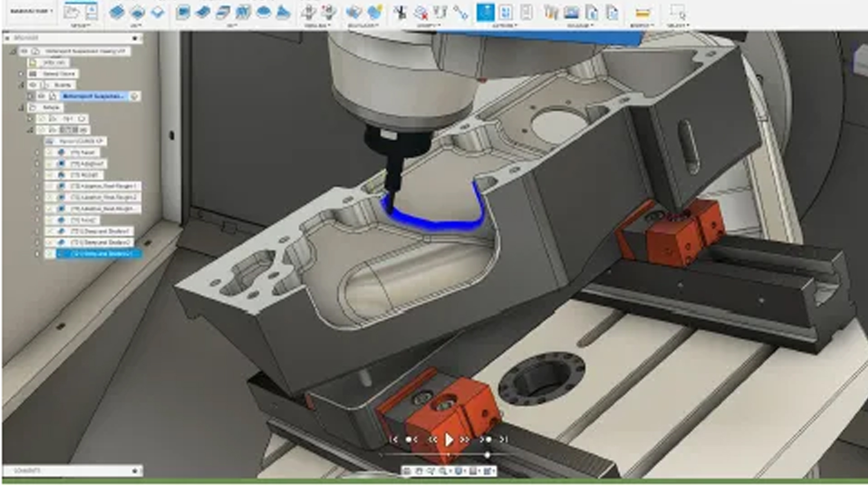Click the tool library icon in Manage
The image size is (868, 488).
pyautogui.click(x=550, y=12)
